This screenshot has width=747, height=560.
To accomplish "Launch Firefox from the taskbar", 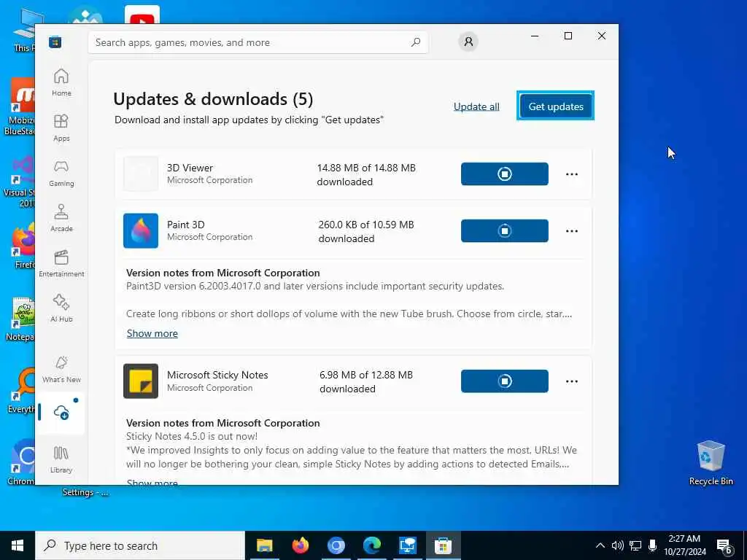I will (300, 545).
